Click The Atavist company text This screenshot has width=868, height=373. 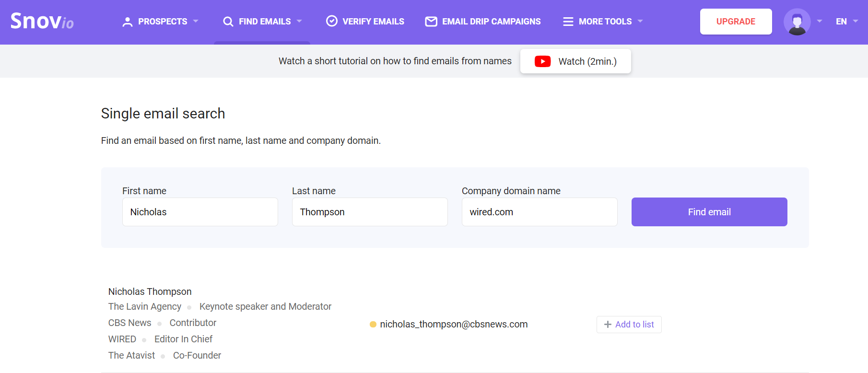pyautogui.click(x=131, y=355)
